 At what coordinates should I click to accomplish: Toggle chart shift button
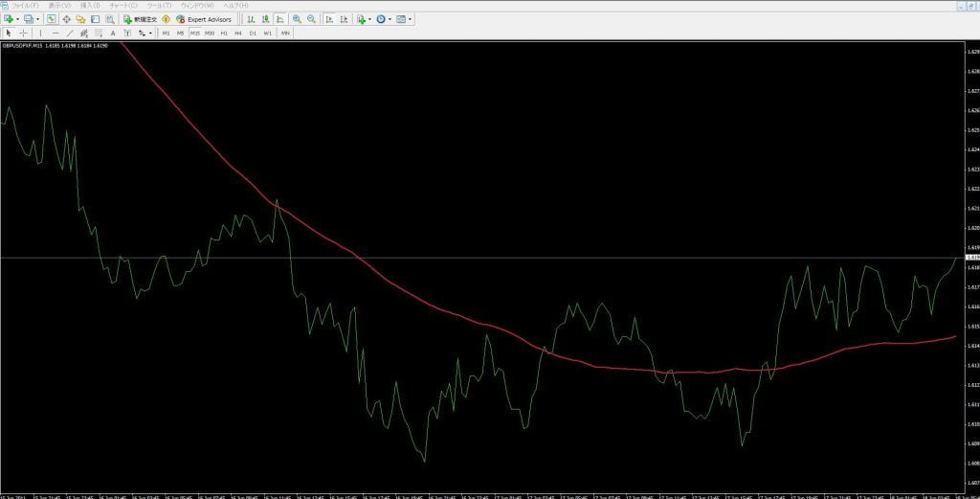[344, 19]
